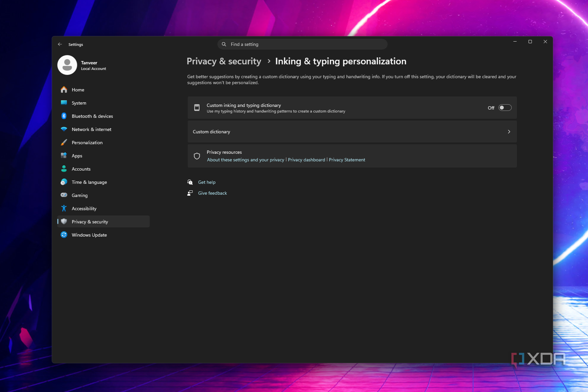
Task: Click the Time & language clock icon
Action: tap(64, 182)
